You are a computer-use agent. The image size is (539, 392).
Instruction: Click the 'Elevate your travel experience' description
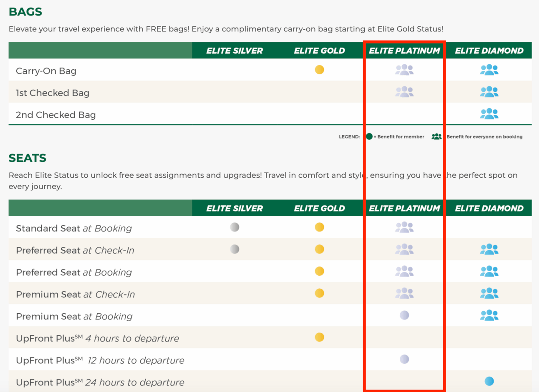tap(226, 29)
